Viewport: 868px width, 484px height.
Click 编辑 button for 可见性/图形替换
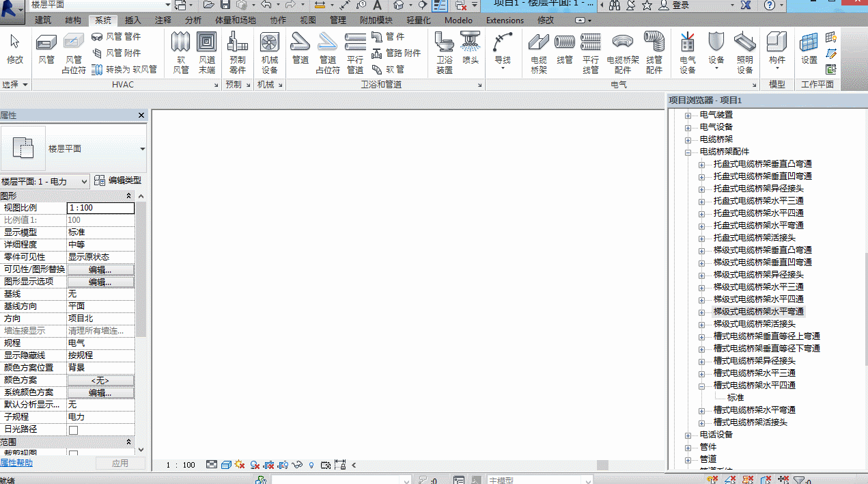click(x=100, y=269)
